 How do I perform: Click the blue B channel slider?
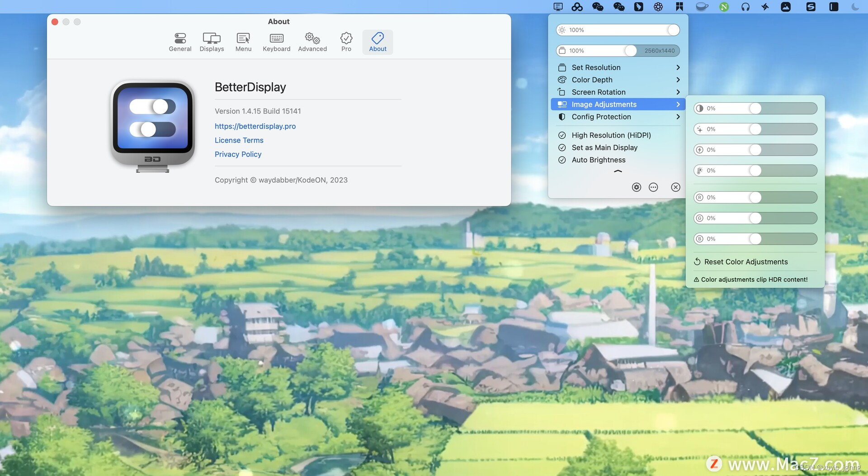point(755,239)
